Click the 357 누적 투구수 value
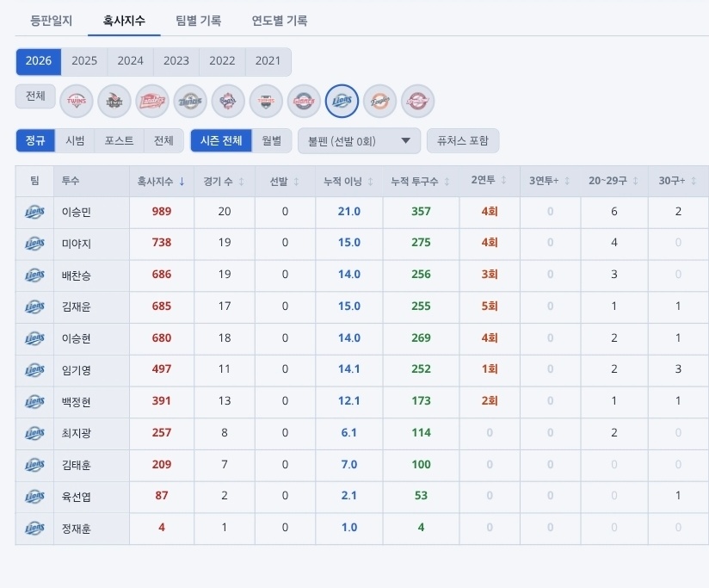 coord(421,211)
